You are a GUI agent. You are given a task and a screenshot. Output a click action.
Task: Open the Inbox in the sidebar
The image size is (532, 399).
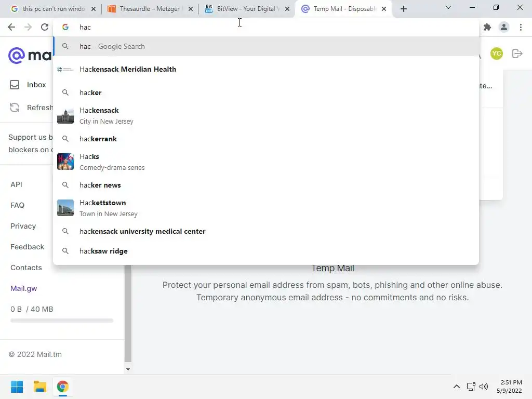coord(36,85)
